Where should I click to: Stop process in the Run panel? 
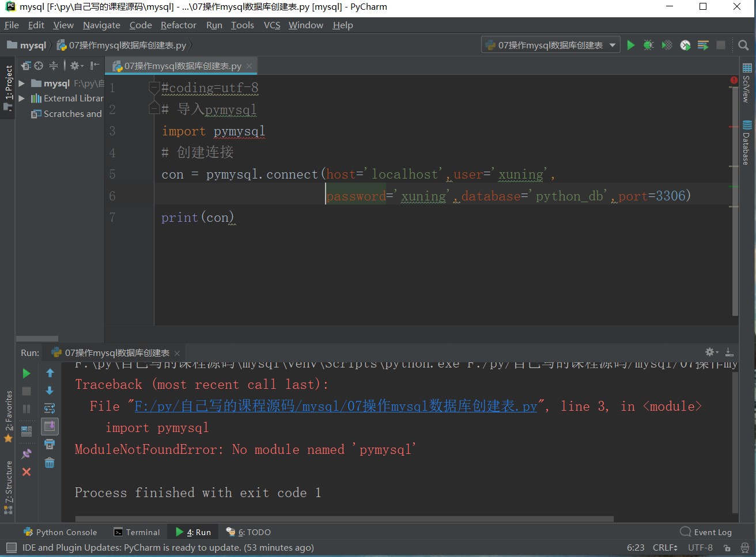tap(27, 391)
